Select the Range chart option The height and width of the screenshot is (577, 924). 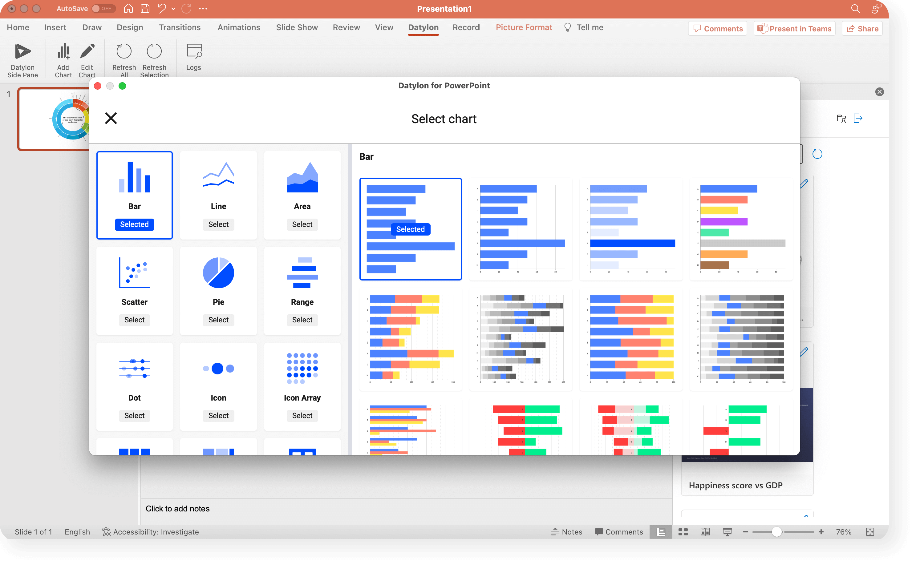(x=301, y=320)
